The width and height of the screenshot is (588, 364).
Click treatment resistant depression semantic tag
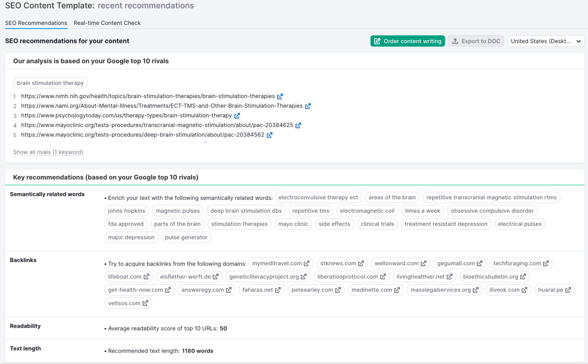click(x=446, y=224)
